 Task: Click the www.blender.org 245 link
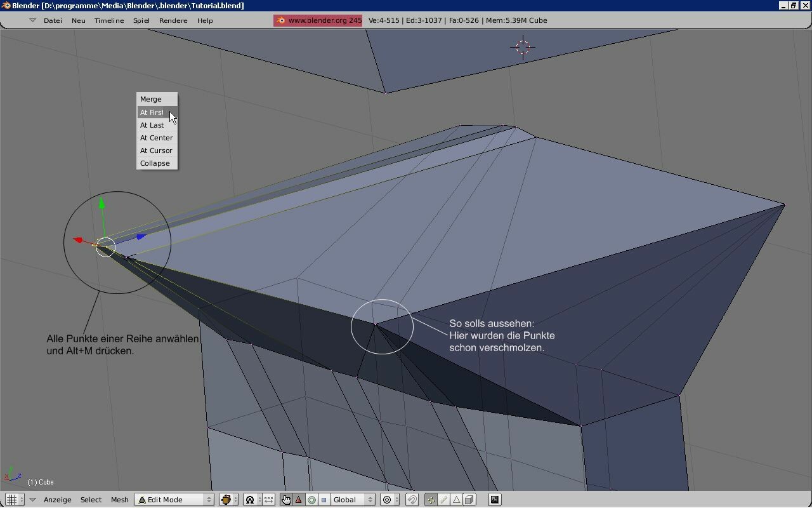[x=318, y=20]
